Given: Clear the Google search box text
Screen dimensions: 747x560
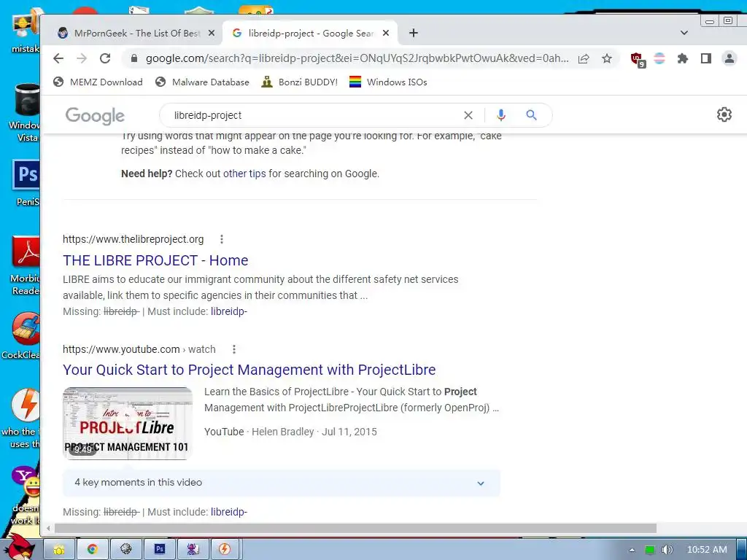Looking at the screenshot, I should point(468,115).
